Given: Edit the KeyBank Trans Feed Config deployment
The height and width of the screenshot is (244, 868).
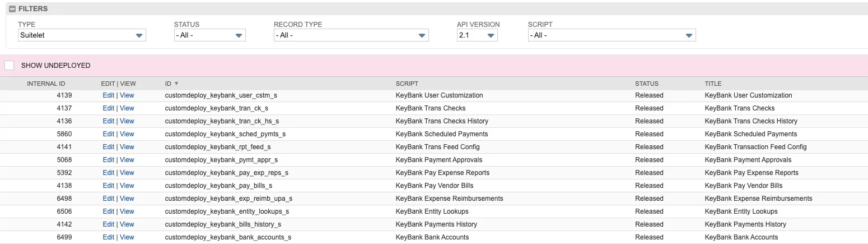Looking at the screenshot, I should click(108, 147).
